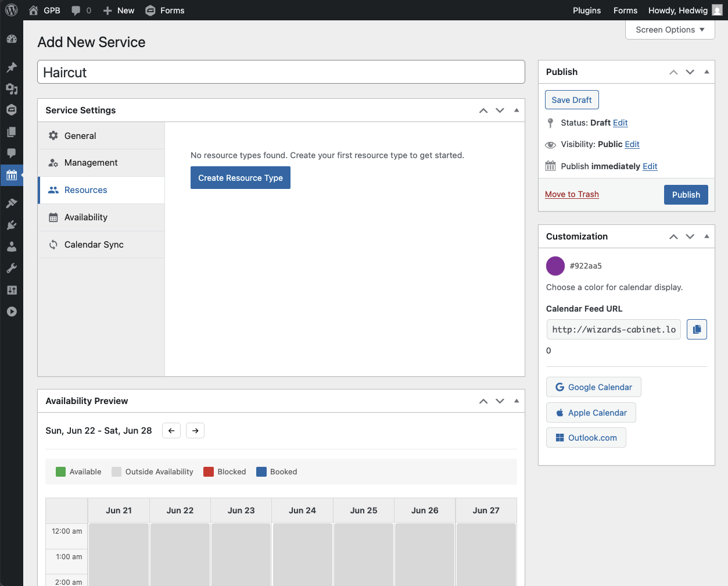This screenshot has height=586, width=728.
Task: Open Appearance via the paintbrush sidebar icon
Action: (12, 203)
